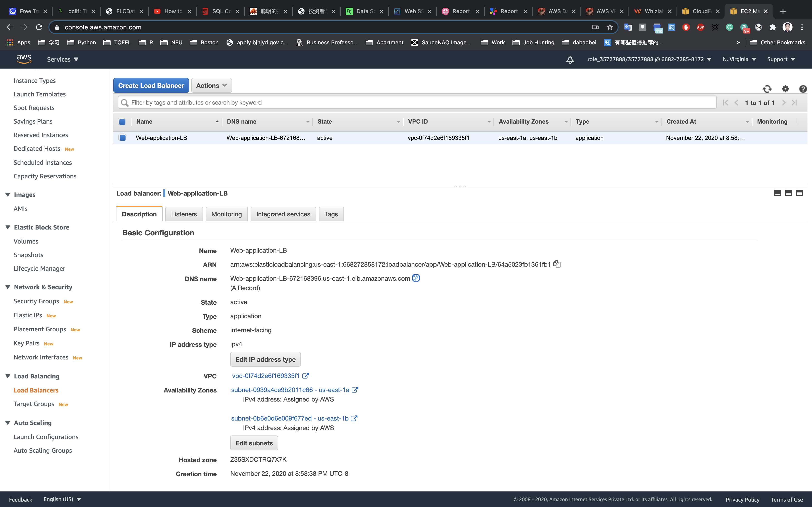812x507 pixels.
Task: Copy the ARN with the copy icon
Action: coord(557,264)
